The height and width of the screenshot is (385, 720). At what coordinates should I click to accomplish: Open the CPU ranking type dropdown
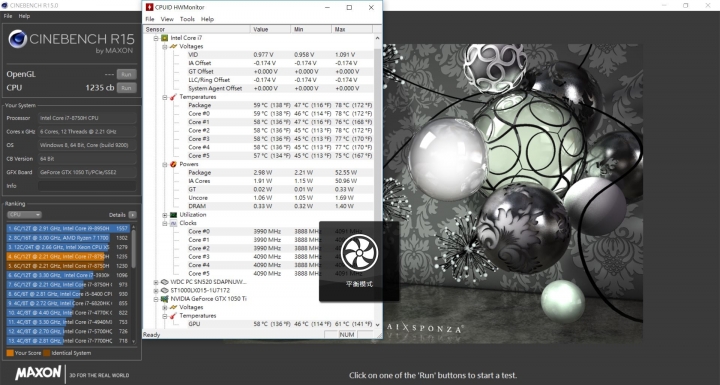coord(24,215)
